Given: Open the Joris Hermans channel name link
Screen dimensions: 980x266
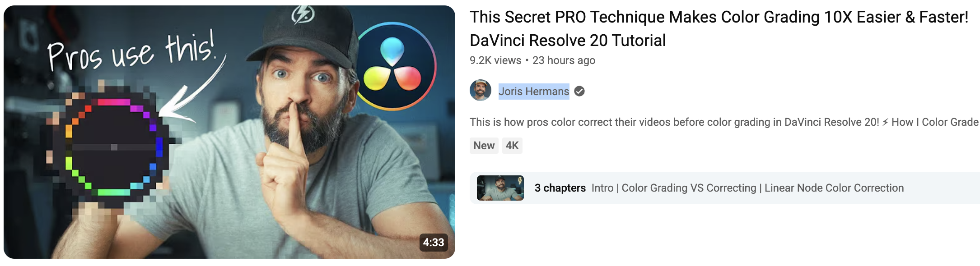Looking at the screenshot, I should point(534,92).
